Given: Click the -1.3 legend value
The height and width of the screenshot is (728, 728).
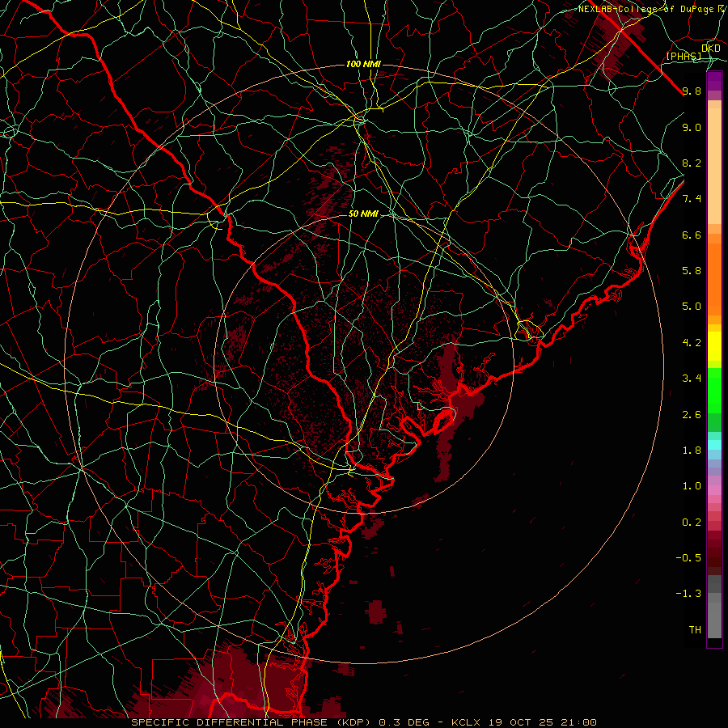Looking at the screenshot, I should coord(688,594).
